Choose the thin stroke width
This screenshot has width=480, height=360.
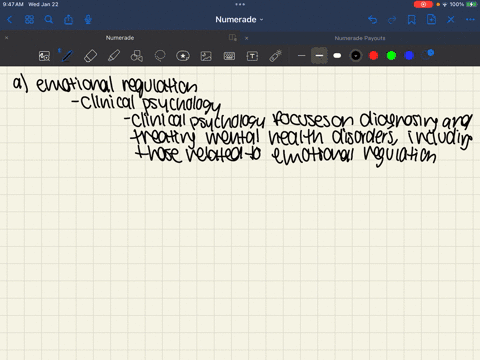click(x=301, y=56)
